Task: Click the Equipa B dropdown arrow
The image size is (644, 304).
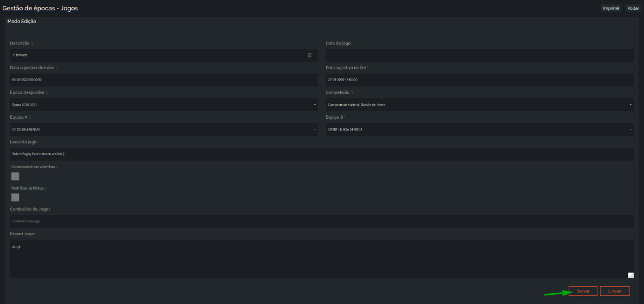Action: click(x=631, y=129)
